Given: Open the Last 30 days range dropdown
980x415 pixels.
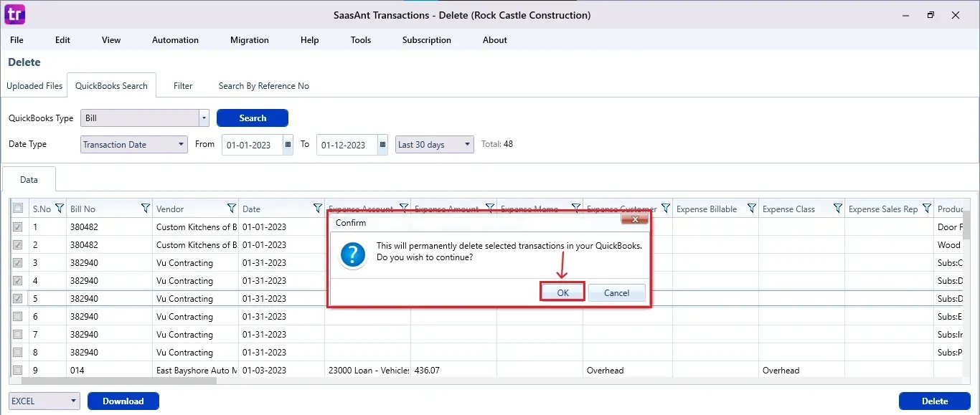Looking at the screenshot, I should tap(467, 145).
